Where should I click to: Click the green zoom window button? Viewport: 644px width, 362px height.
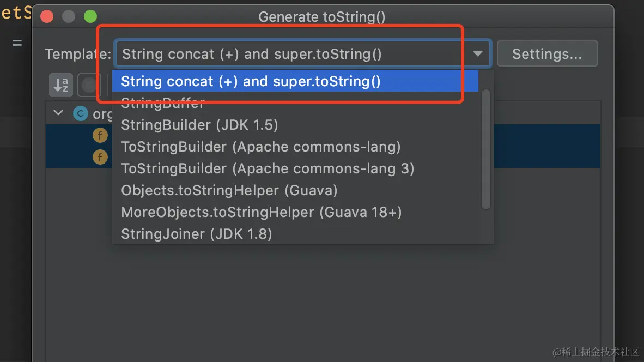coord(90,16)
